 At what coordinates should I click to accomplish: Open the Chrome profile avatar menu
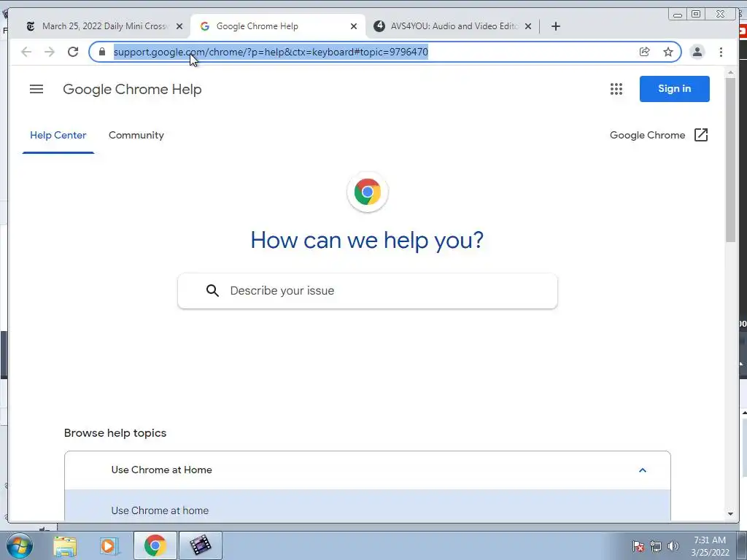click(697, 52)
